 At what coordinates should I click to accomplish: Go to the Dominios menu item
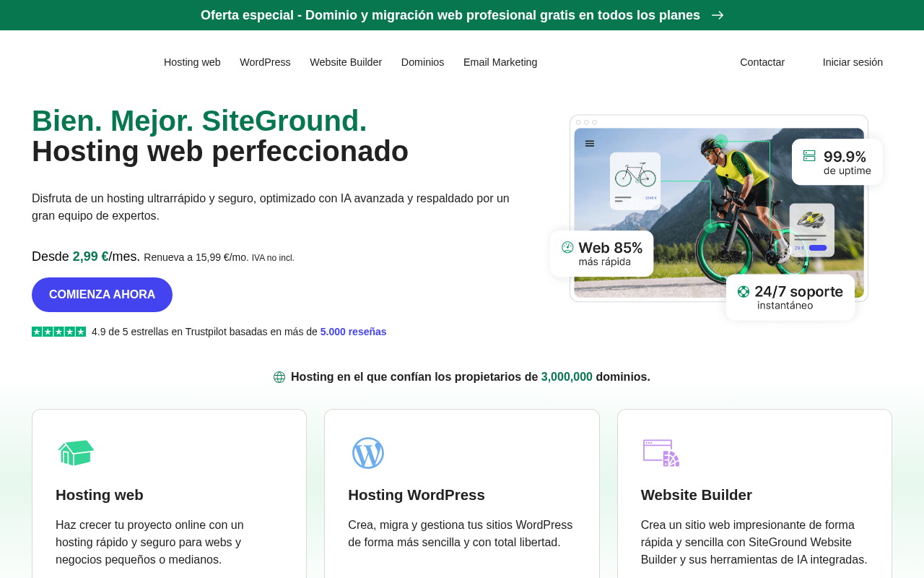click(423, 62)
